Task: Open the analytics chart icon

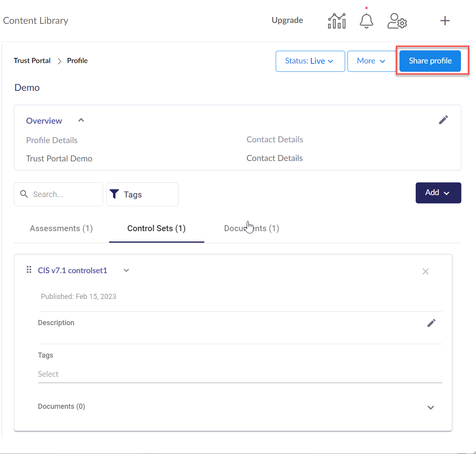Action: (336, 21)
